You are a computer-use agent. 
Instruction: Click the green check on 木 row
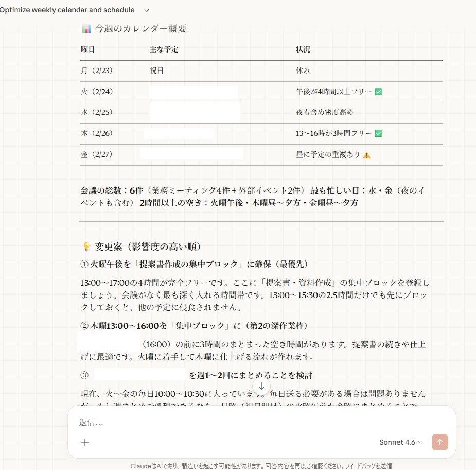(378, 133)
